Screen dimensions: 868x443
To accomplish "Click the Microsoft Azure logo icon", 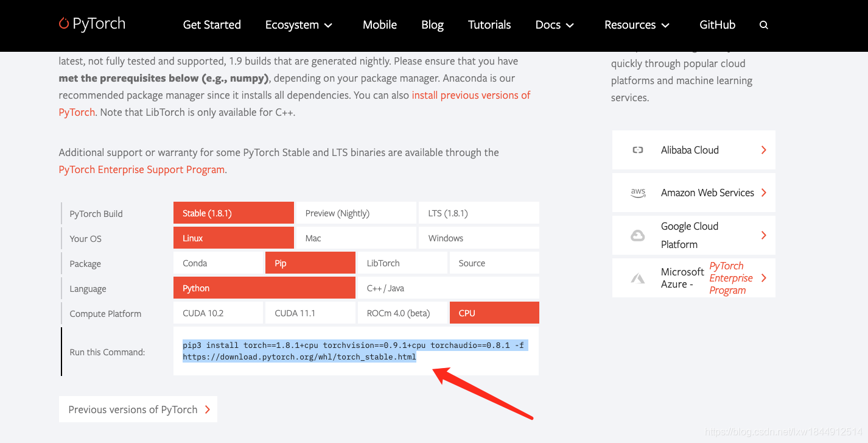I will [x=637, y=278].
